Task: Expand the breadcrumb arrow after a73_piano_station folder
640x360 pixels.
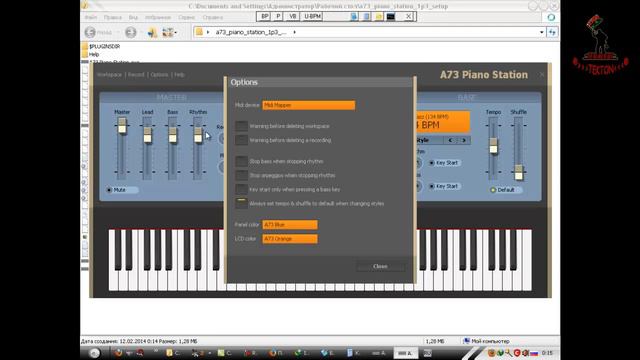Action: point(294,32)
